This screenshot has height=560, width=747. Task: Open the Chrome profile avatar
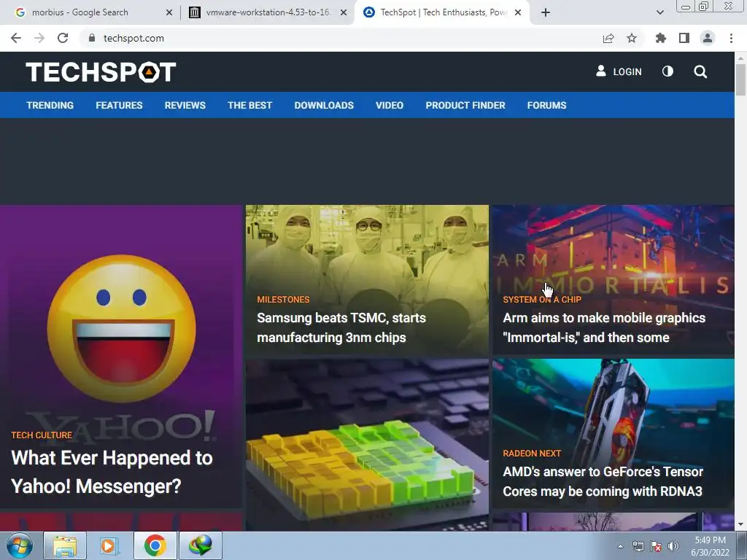point(708,38)
